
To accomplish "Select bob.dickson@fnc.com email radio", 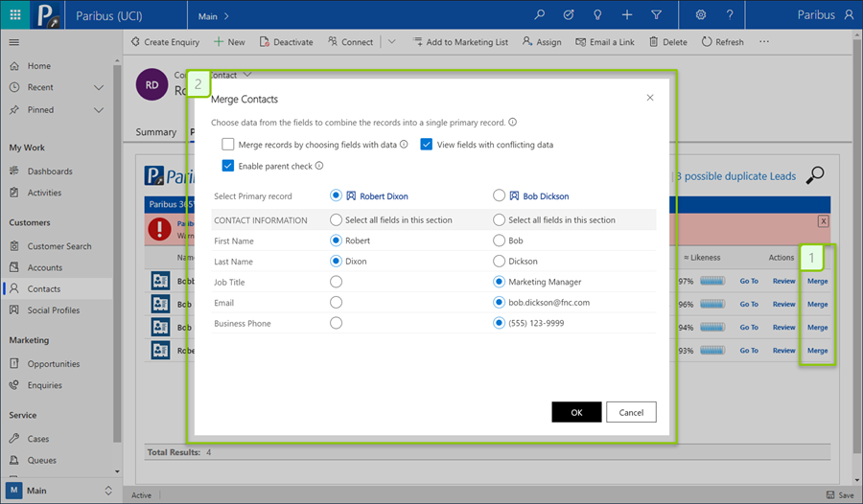I will pos(500,303).
